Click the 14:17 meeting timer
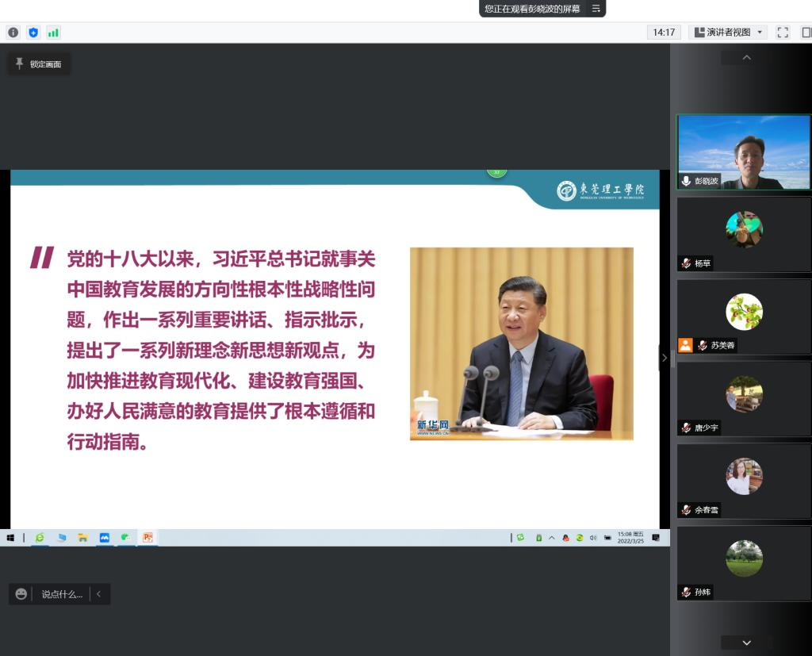This screenshot has width=812, height=656. 663,33
